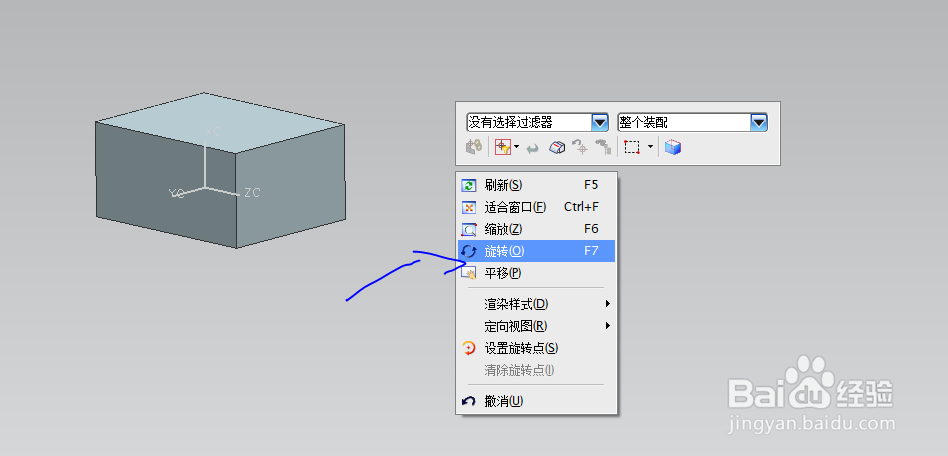Screen dimensions: 948x456
Task: Expand the arrow beside the selection filters icon
Action: pos(517,146)
